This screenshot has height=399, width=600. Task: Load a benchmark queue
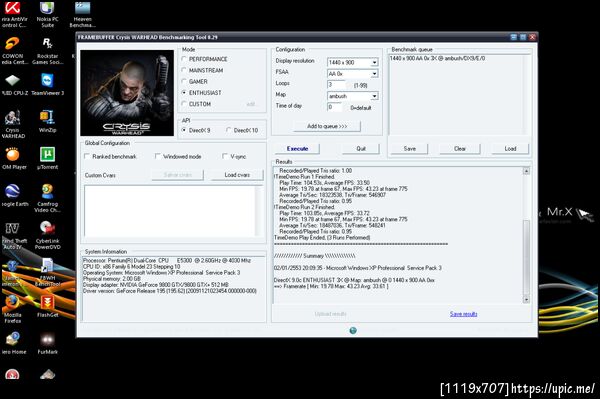pos(510,148)
